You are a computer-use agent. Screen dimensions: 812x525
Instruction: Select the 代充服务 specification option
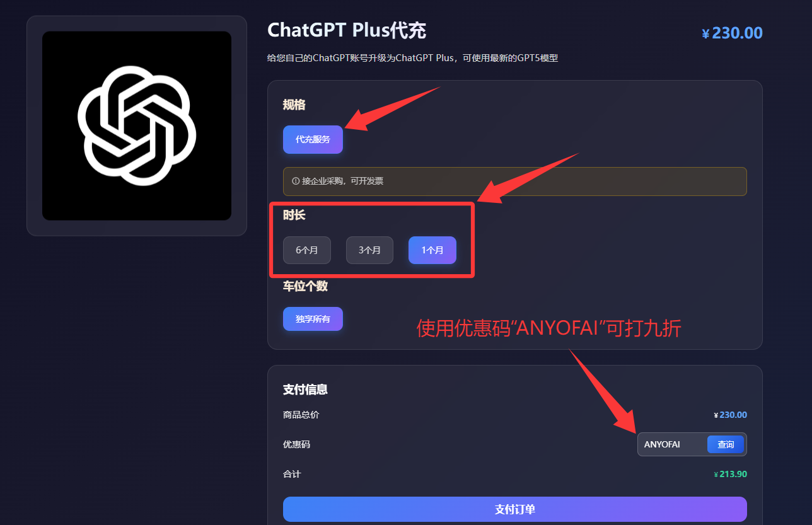313,139
